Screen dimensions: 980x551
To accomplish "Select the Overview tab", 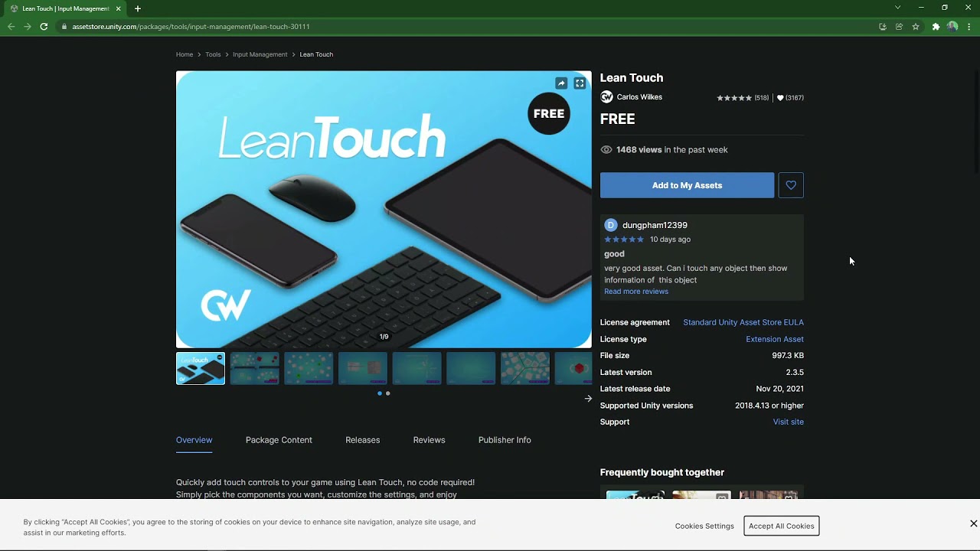I will (x=194, y=440).
